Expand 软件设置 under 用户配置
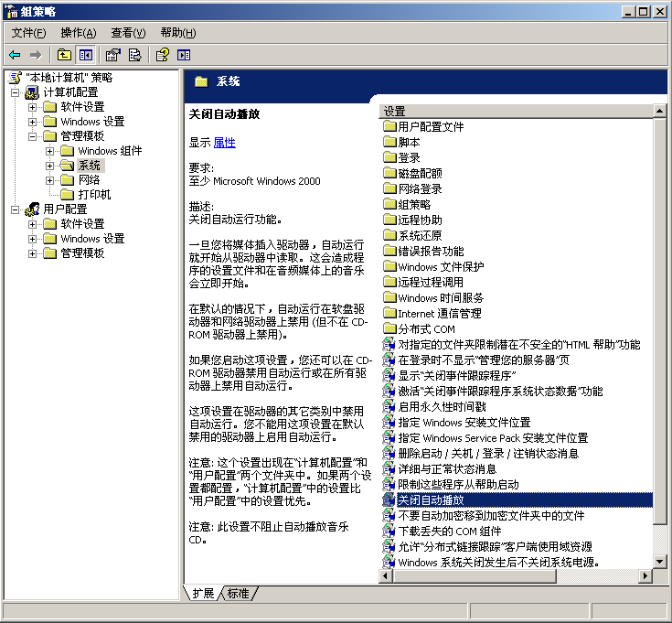The image size is (672, 623). 33,224
